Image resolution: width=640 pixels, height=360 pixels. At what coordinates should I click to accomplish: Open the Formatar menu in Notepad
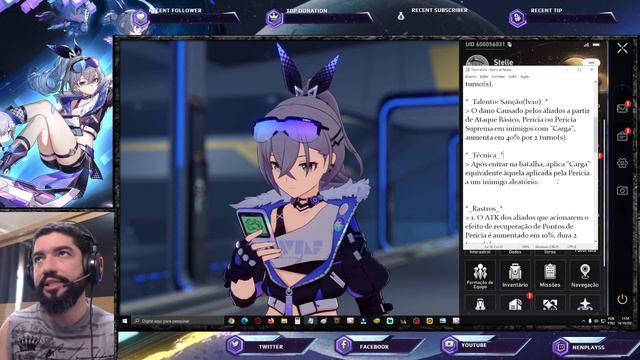tap(498, 76)
